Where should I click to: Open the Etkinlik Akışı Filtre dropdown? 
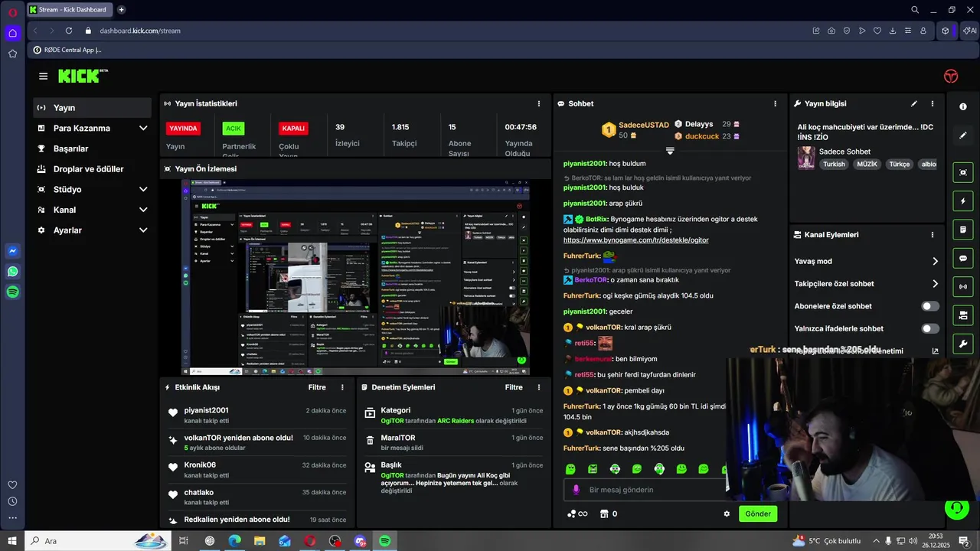pos(317,387)
